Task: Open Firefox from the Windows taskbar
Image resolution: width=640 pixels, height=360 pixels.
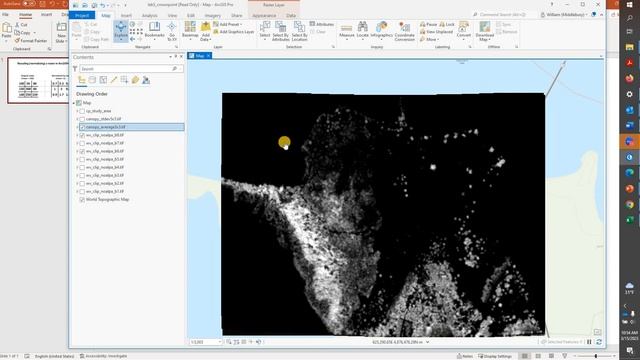Action: pyautogui.click(x=629, y=78)
